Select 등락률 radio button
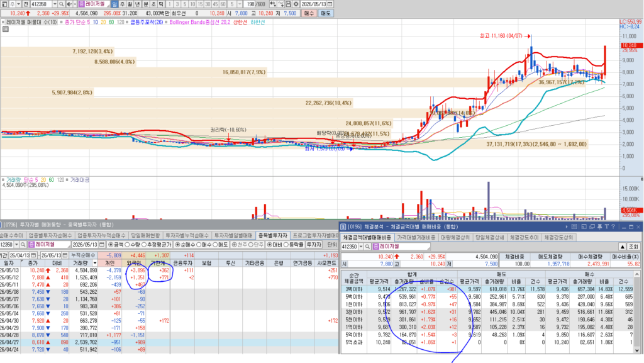The height and width of the screenshot is (363, 644). (x=286, y=244)
